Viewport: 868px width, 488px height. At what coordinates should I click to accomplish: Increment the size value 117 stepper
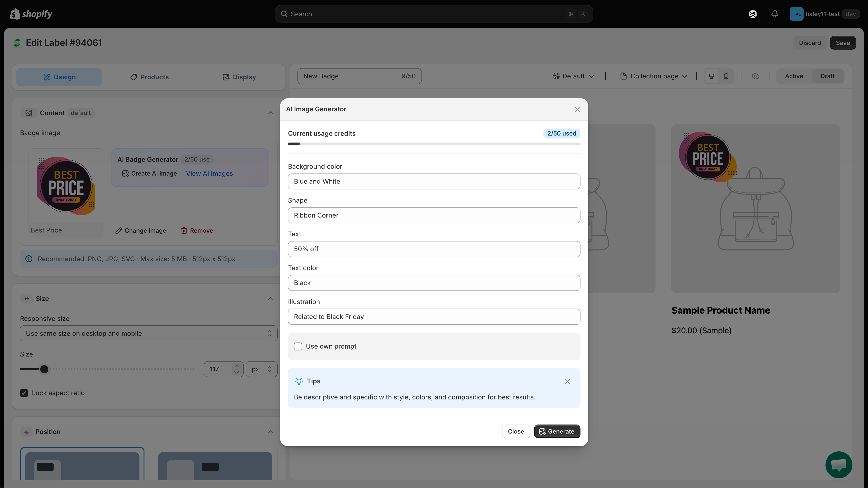[236, 366]
